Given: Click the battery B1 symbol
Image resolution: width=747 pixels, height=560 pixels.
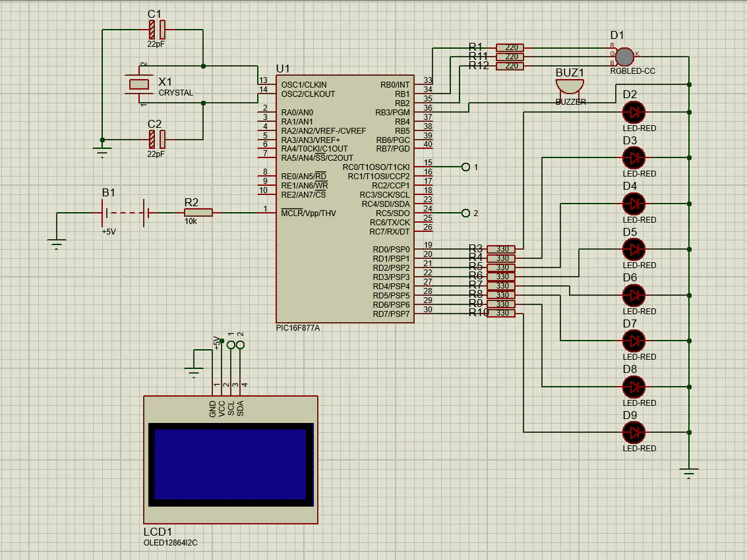Looking at the screenshot, I should pos(126,213).
